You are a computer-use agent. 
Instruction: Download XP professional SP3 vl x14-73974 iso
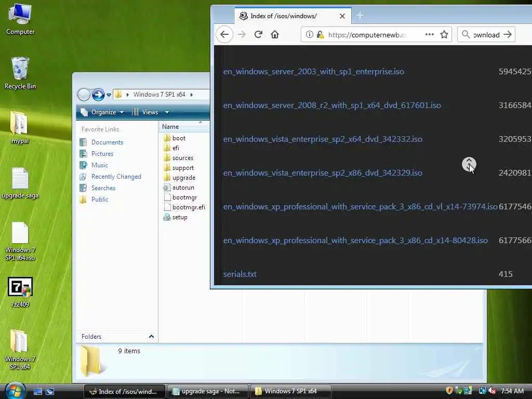[x=361, y=207]
